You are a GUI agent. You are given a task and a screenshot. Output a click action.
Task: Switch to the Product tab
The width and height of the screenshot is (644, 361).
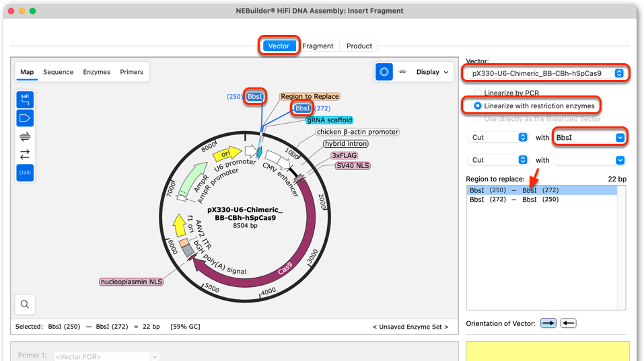pyautogui.click(x=359, y=46)
